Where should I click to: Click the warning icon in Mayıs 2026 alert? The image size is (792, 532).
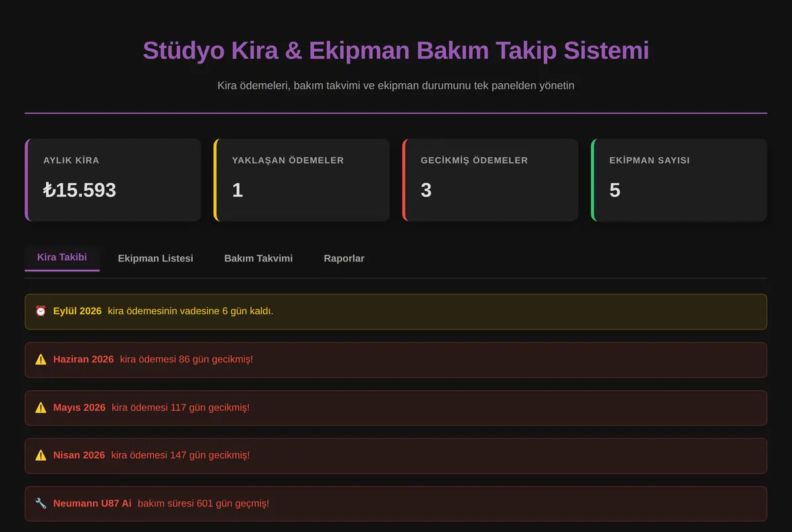[x=41, y=407]
